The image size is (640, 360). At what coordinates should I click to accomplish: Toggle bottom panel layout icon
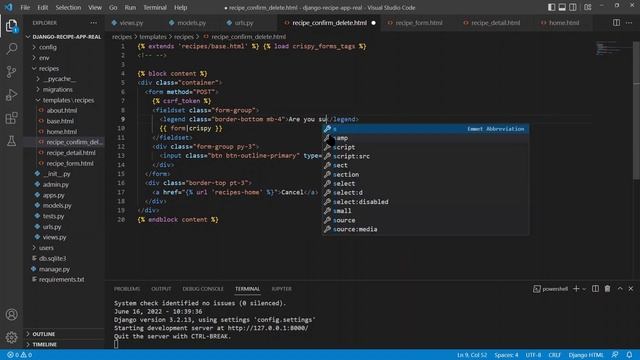point(562,7)
